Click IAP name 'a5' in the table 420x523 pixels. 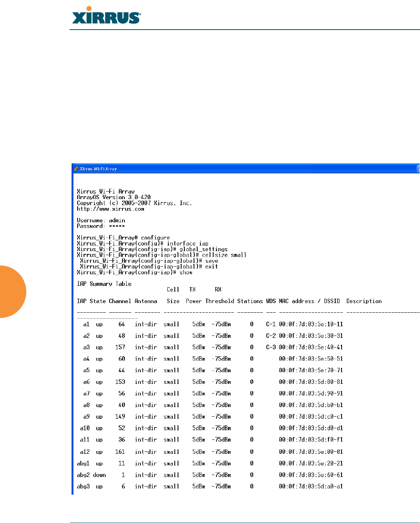[x=86, y=371]
